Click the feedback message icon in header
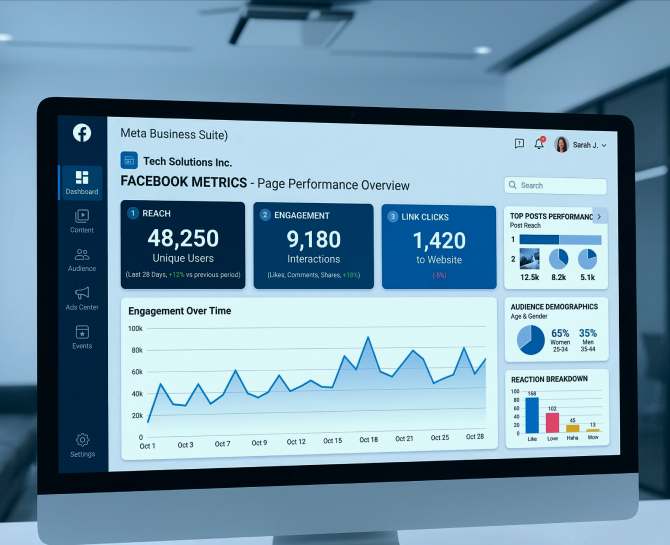The width and height of the screenshot is (670, 545). click(519, 144)
